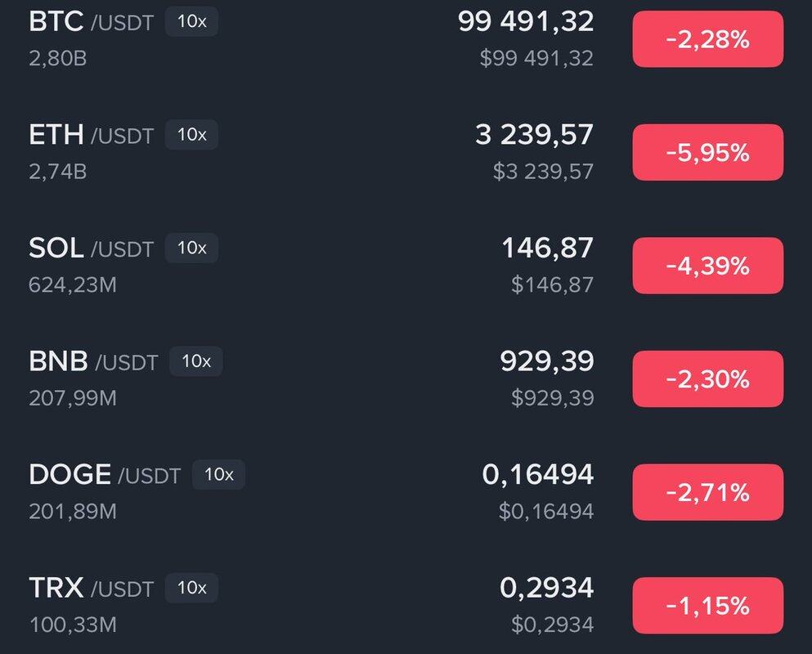Click the BTC -2,28% change button

(707, 39)
